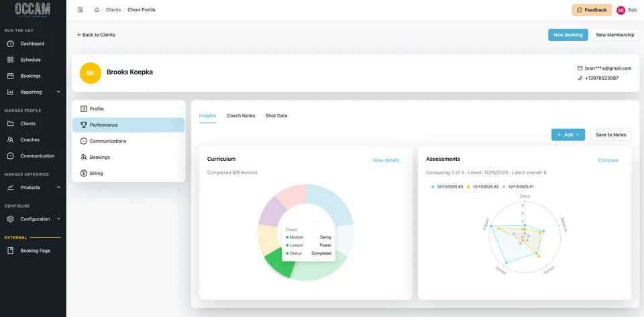Click the Communications bubble icon in client menu
Viewport: 644px width, 317px height.
(x=84, y=141)
